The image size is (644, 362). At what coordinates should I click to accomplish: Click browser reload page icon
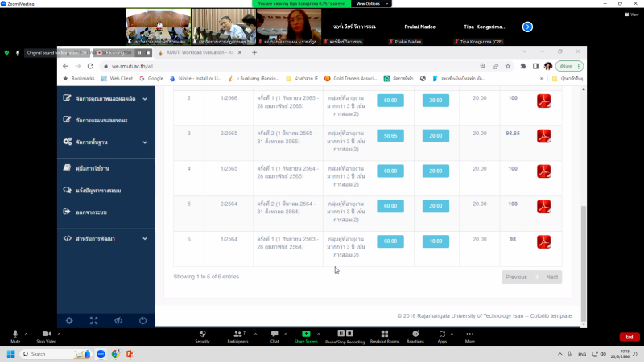pos(90,66)
